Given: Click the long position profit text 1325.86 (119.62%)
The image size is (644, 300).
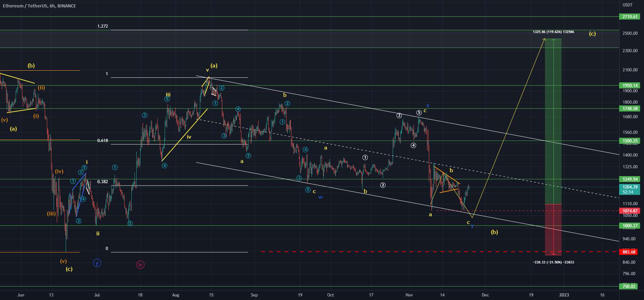Looking at the screenshot, I should point(553,32).
